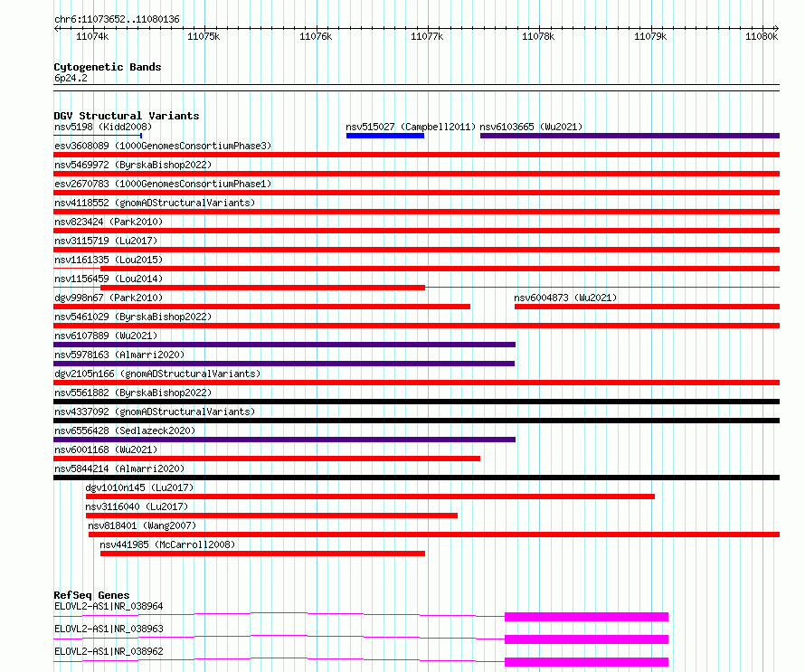Select nsv6004873 (Wu2021) variant label
The width and height of the screenshot is (805, 672).
[x=565, y=298]
